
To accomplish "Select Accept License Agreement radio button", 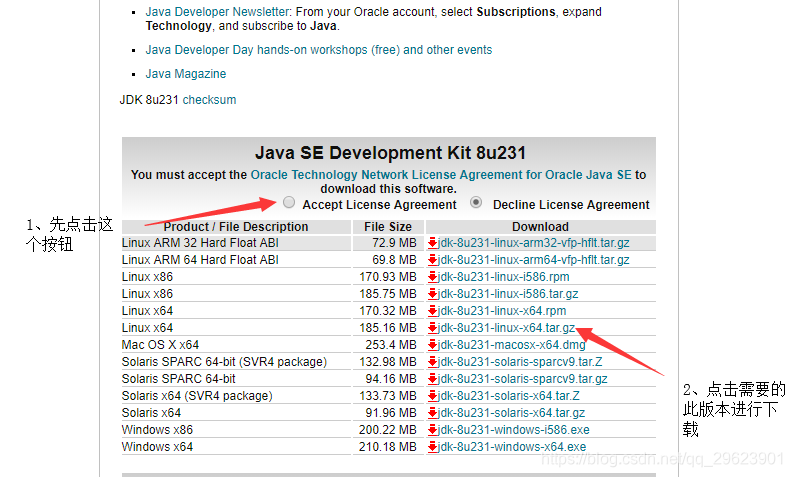I will click(289, 203).
